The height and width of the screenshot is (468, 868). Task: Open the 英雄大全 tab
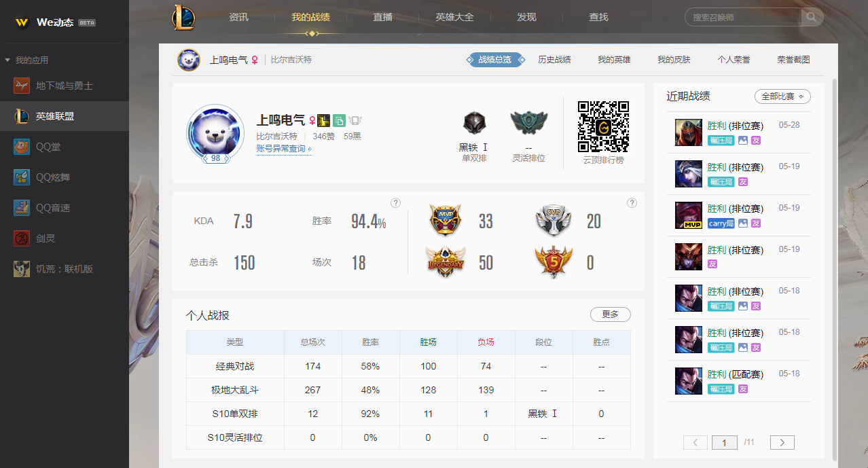[x=454, y=17]
